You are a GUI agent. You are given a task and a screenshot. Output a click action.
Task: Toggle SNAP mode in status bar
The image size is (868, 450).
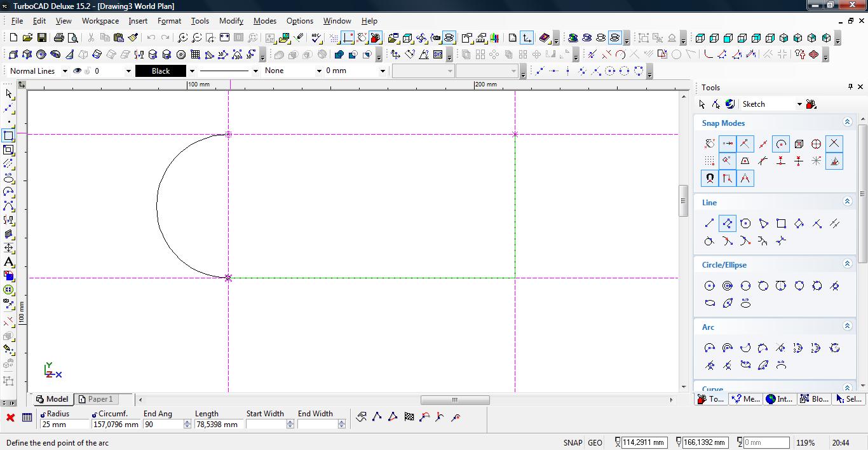[x=572, y=443]
